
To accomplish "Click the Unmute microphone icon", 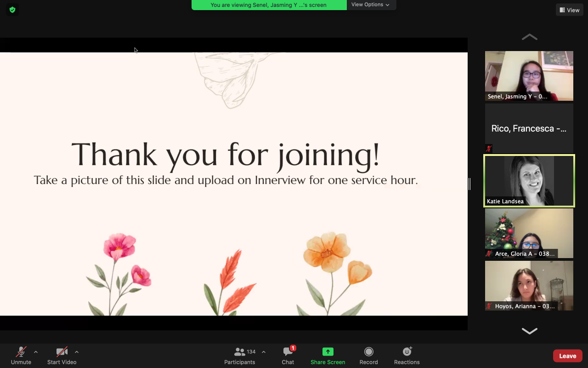I will [x=21, y=352].
